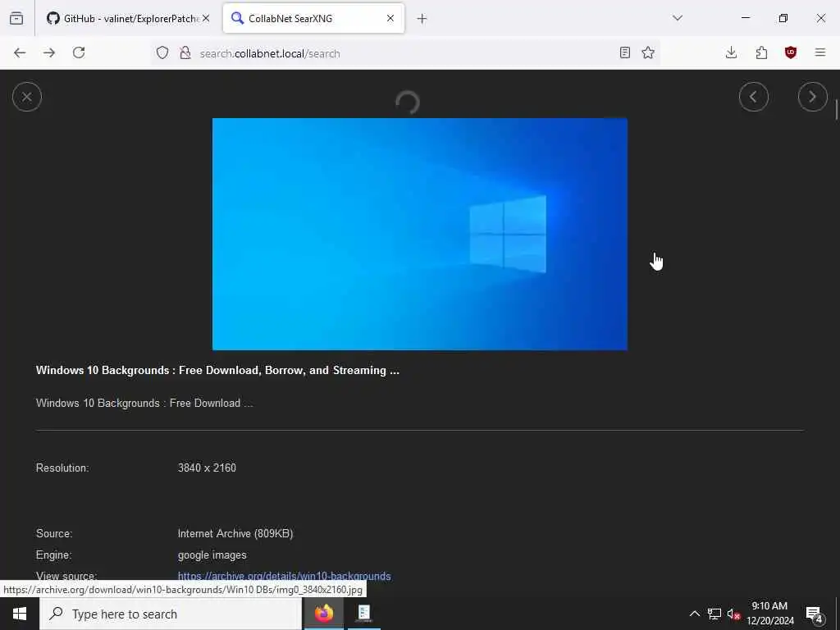
Task: Open network status tray icon
Action: (x=714, y=614)
